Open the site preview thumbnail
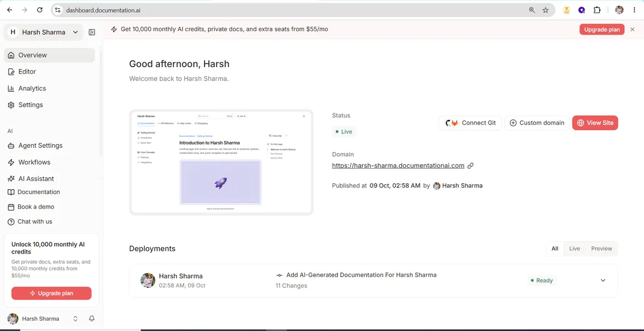The image size is (644, 331). point(221,162)
